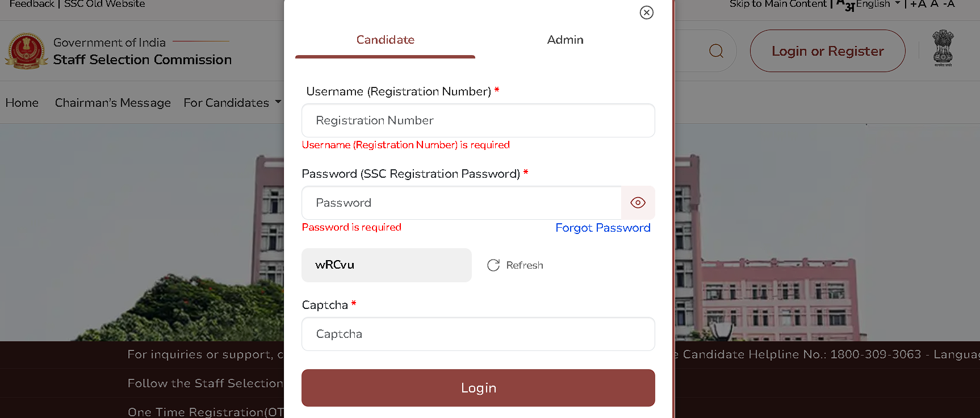The width and height of the screenshot is (980, 418).
Task: Reset font size with the plain A
Action: 935,5
